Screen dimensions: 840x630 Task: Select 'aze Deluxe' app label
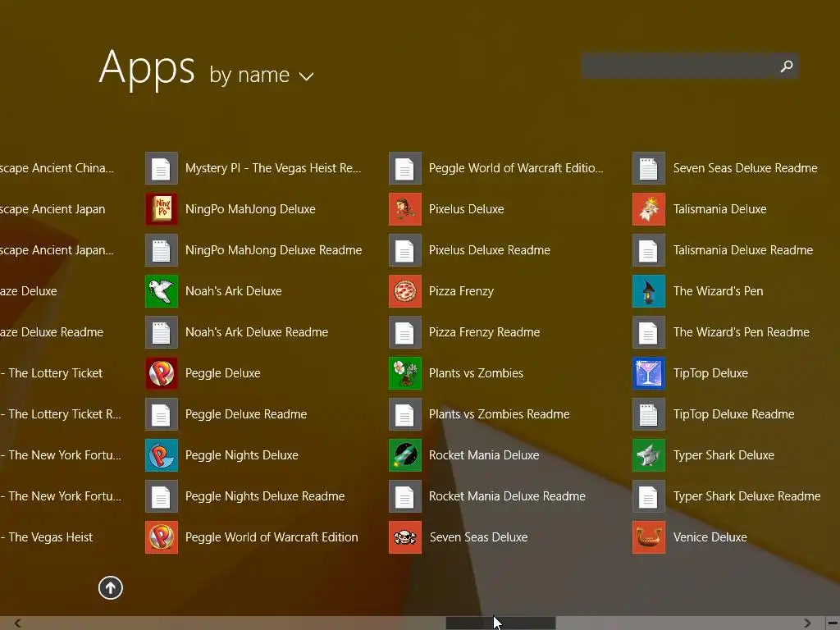pos(29,291)
